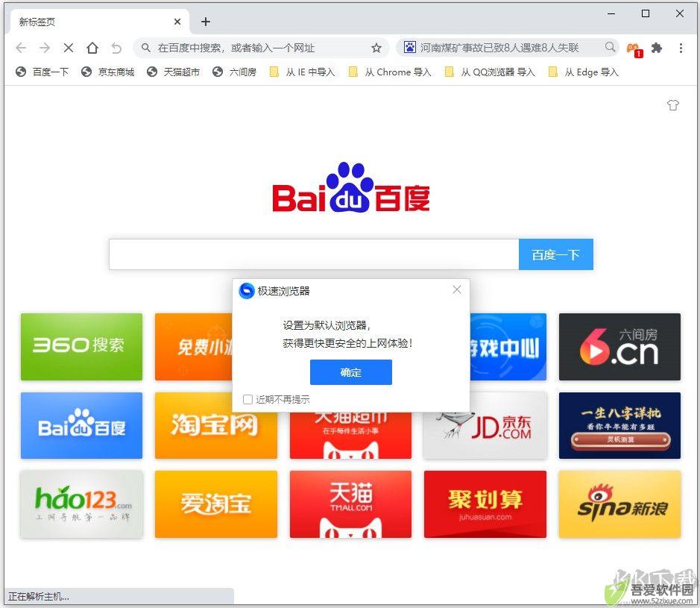Screen dimensions: 700x608
Task: Open the 京东商城 bookmark
Action: 107,72
